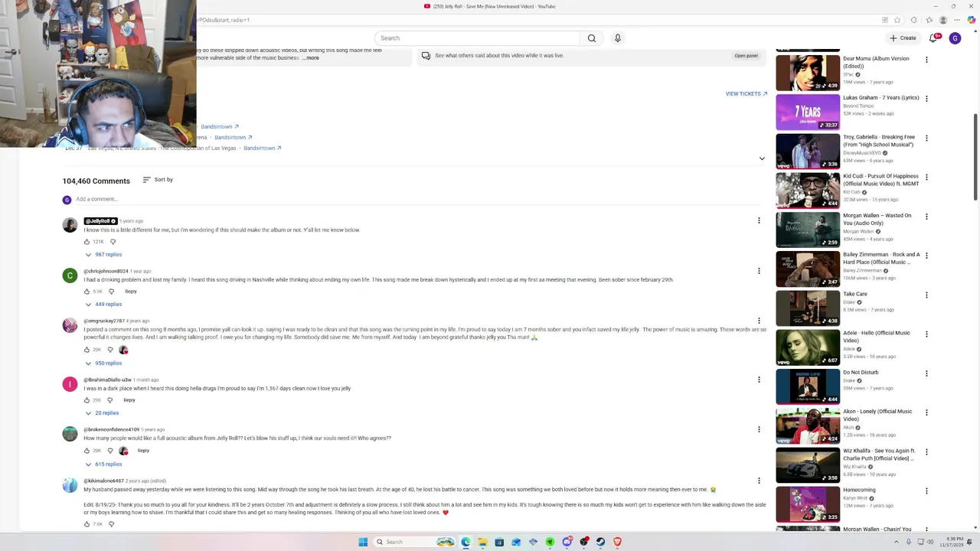Like the @brokenconfidence4109 comment

(87, 451)
